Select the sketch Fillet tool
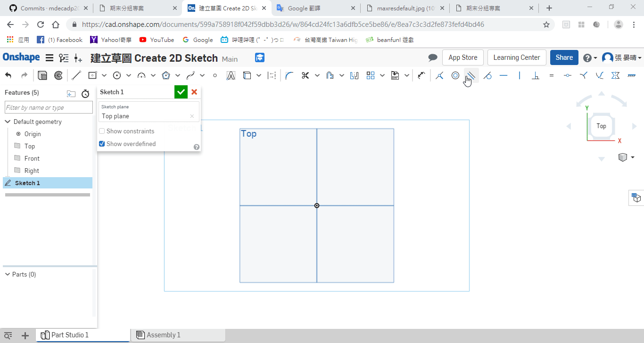Viewport: 644px width, 343px height. 289,75
